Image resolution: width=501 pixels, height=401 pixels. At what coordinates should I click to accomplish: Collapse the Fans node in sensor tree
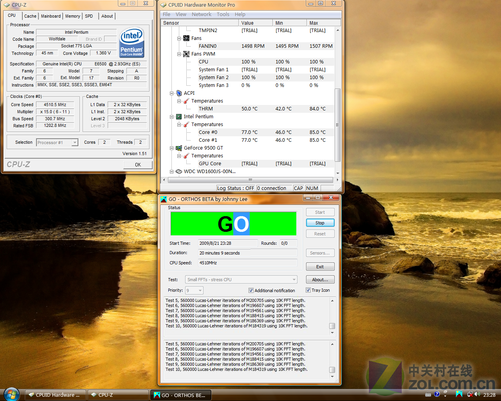(x=179, y=38)
